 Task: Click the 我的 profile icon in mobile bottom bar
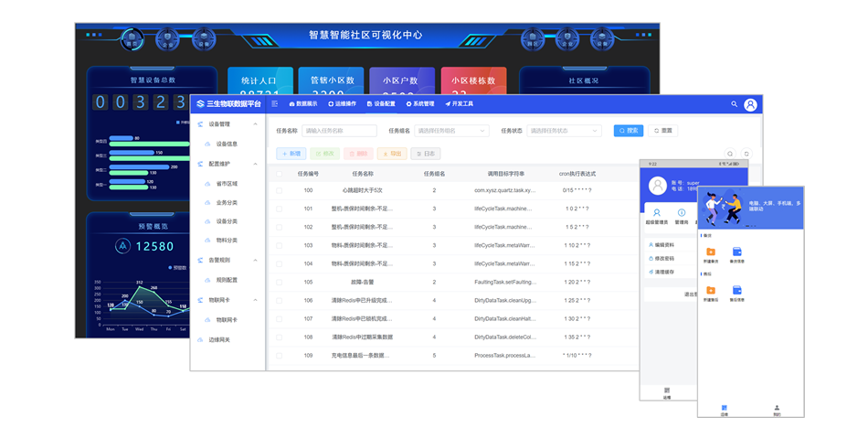coord(777,409)
